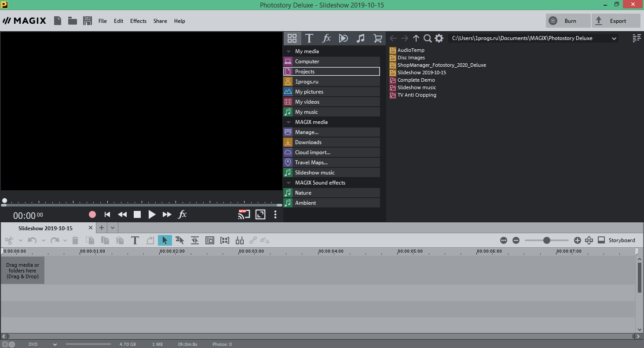Open media pool settings gear
Viewport: 644px width, 348px height.
click(439, 38)
